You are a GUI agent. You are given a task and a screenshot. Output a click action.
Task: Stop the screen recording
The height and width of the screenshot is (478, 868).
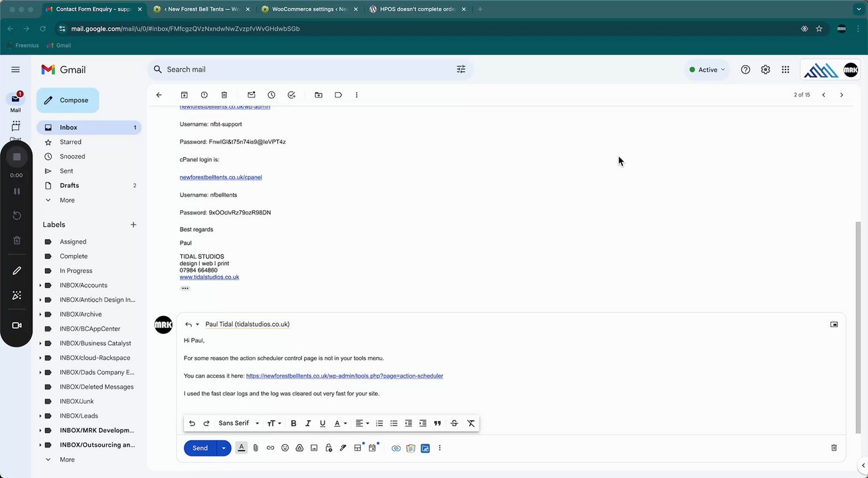pyautogui.click(x=17, y=157)
